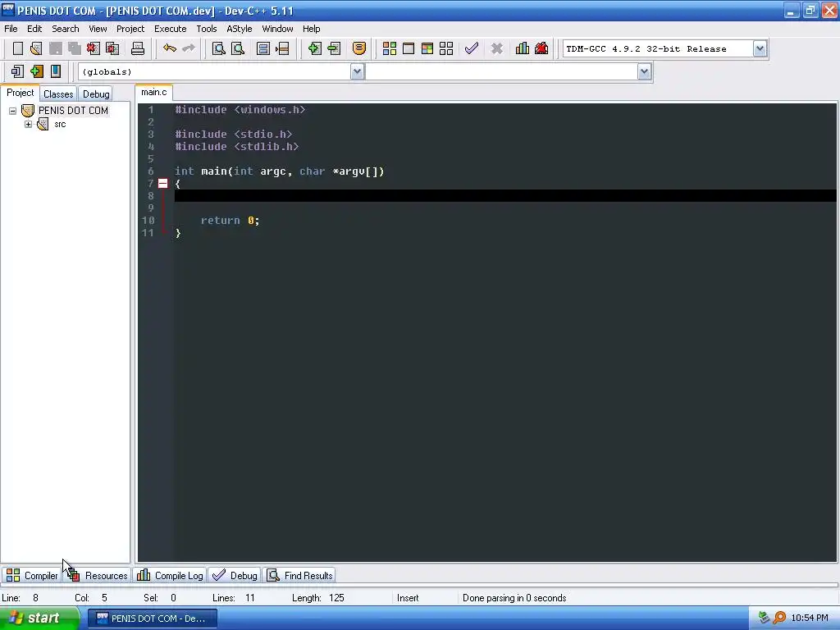This screenshot has width=840, height=630.
Task: Select PENIS DOT COM project tree root
Action: [73, 111]
